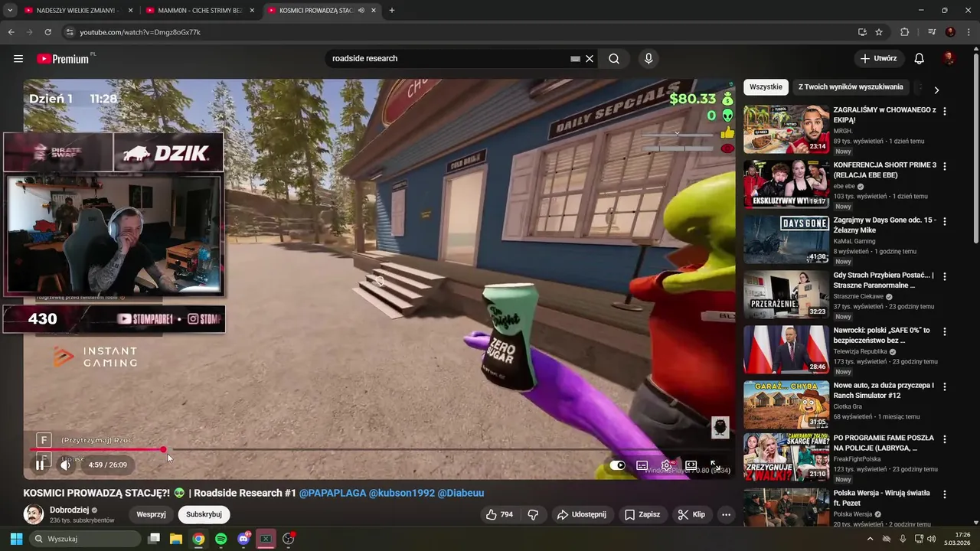Open options for KONFERENCJA SHORT PRIME video
980x551 pixels.
(x=945, y=167)
